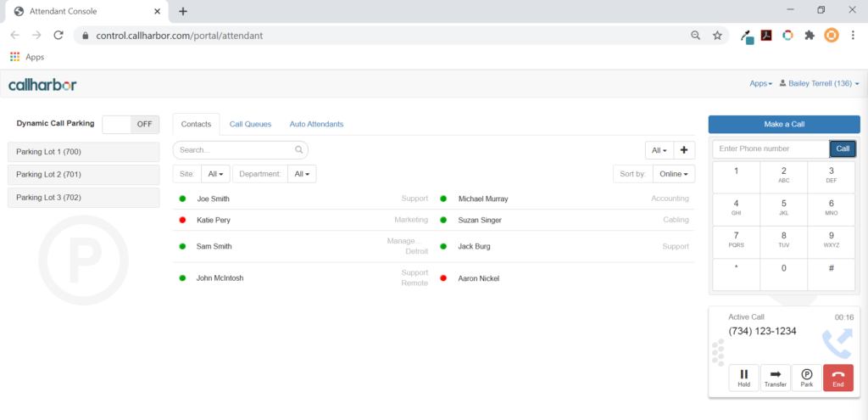Switch to the Call Queues tab

pyautogui.click(x=250, y=124)
